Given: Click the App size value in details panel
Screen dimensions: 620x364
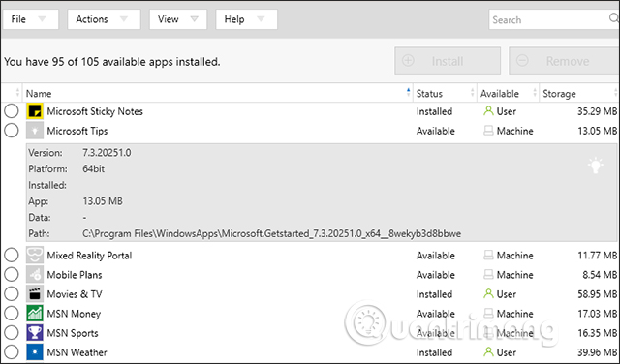Looking at the screenshot, I should pos(103,201).
